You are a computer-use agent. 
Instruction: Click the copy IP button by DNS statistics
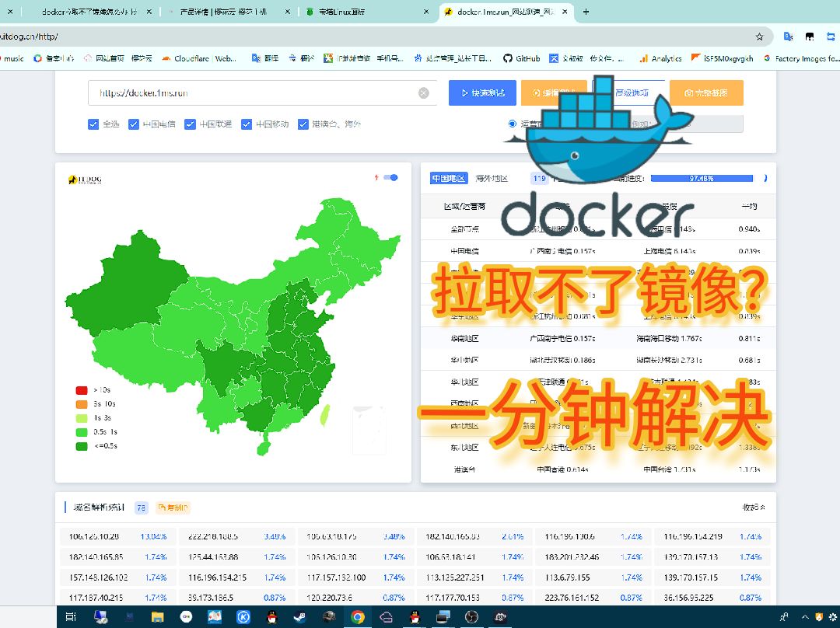173,508
